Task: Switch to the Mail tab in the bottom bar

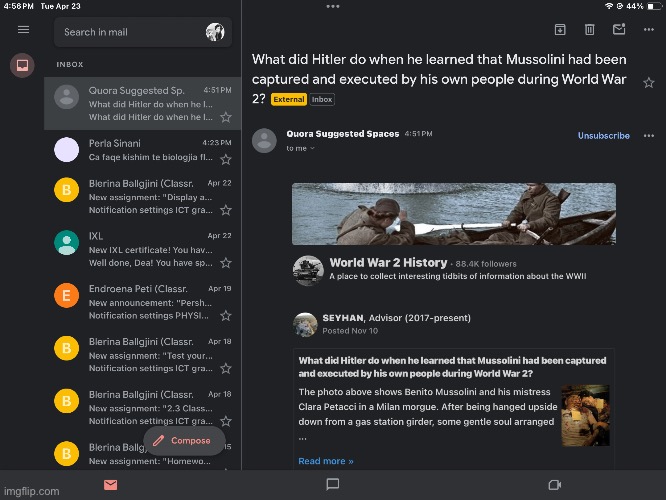Action: coord(110,484)
